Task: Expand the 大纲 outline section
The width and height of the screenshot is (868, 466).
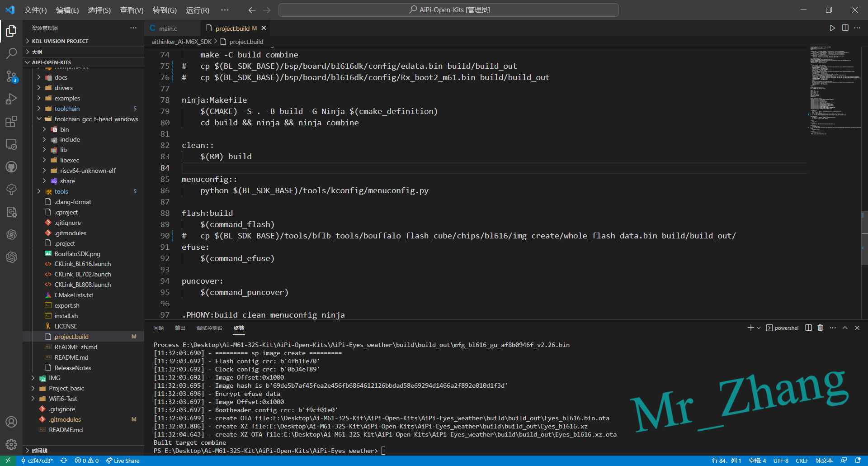Action: point(84,52)
